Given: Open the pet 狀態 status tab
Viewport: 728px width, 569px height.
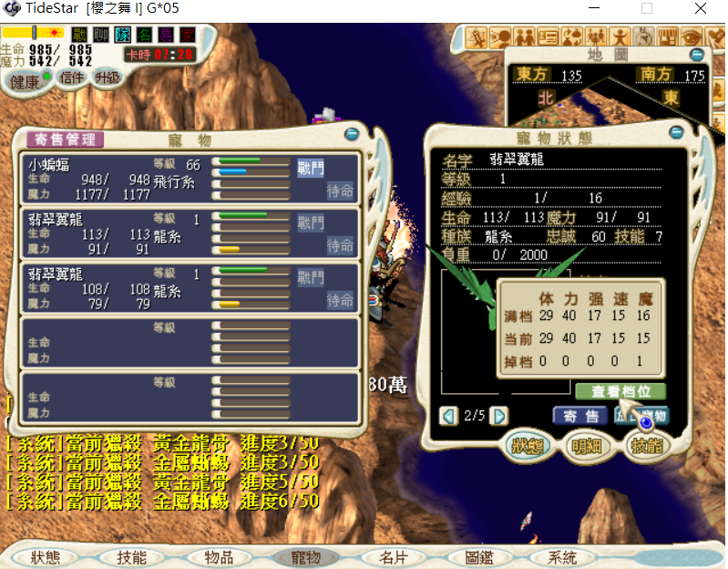Looking at the screenshot, I should (x=528, y=446).
